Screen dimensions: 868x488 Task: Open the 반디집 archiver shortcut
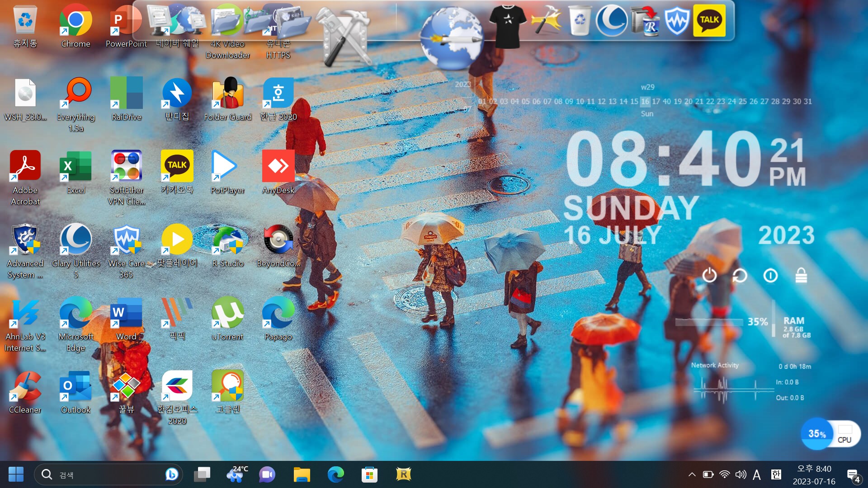(x=177, y=99)
